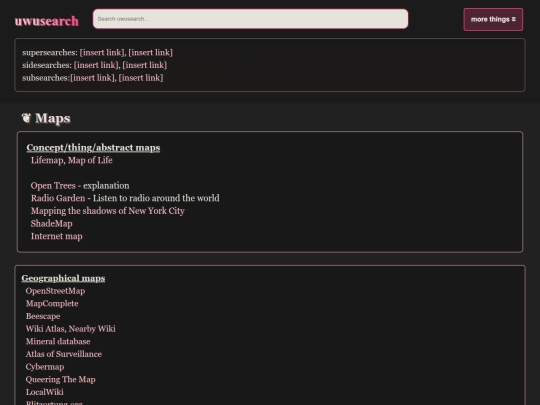
Task: Open the ShadeMap link
Action: pyautogui.click(x=52, y=224)
